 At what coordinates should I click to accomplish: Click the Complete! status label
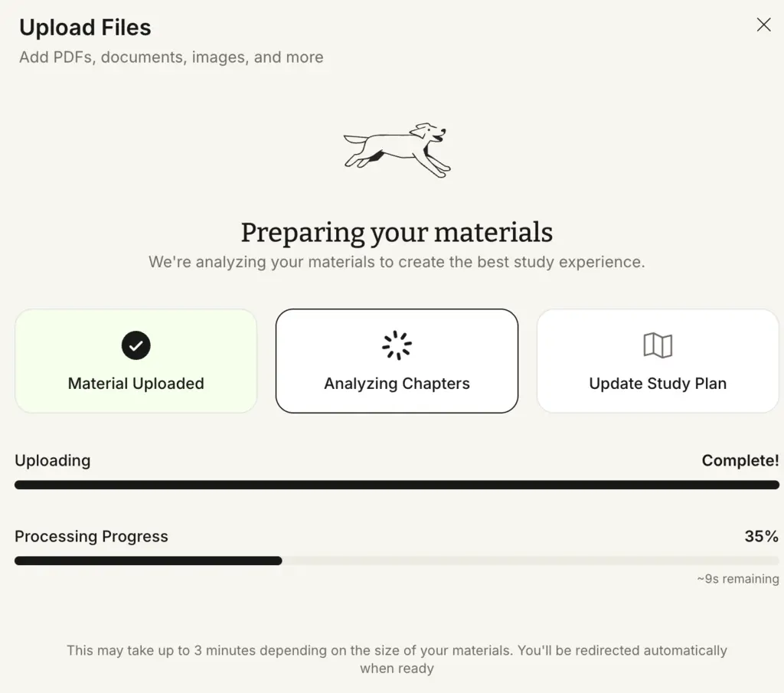[x=740, y=460]
